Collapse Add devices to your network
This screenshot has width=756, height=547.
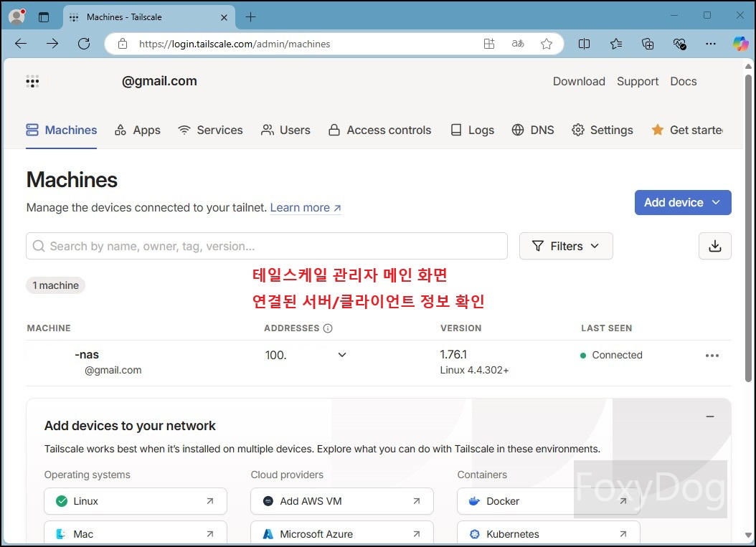[709, 417]
